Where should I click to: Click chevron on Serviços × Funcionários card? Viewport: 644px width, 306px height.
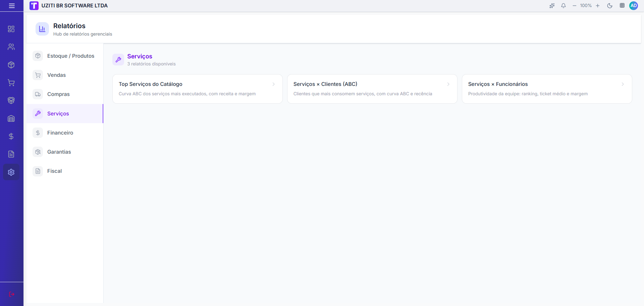click(x=623, y=84)
